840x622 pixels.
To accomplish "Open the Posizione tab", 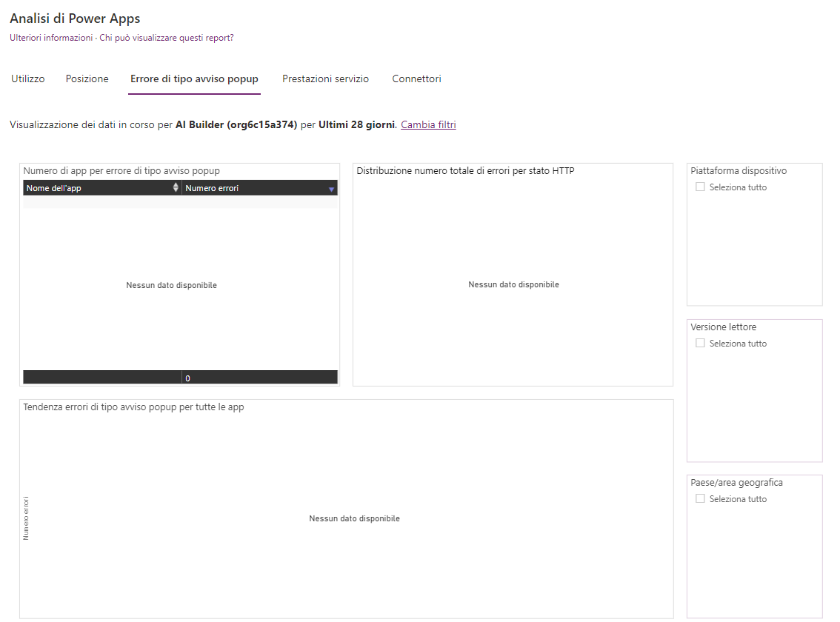I will 87,78.
